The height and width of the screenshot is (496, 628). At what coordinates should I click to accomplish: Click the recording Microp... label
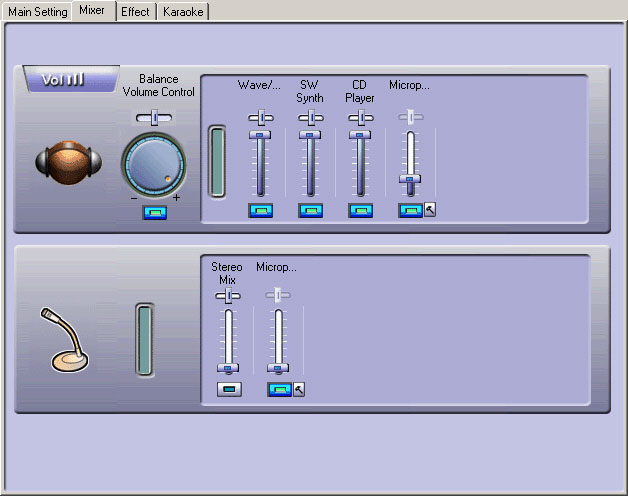coord(276,267)
